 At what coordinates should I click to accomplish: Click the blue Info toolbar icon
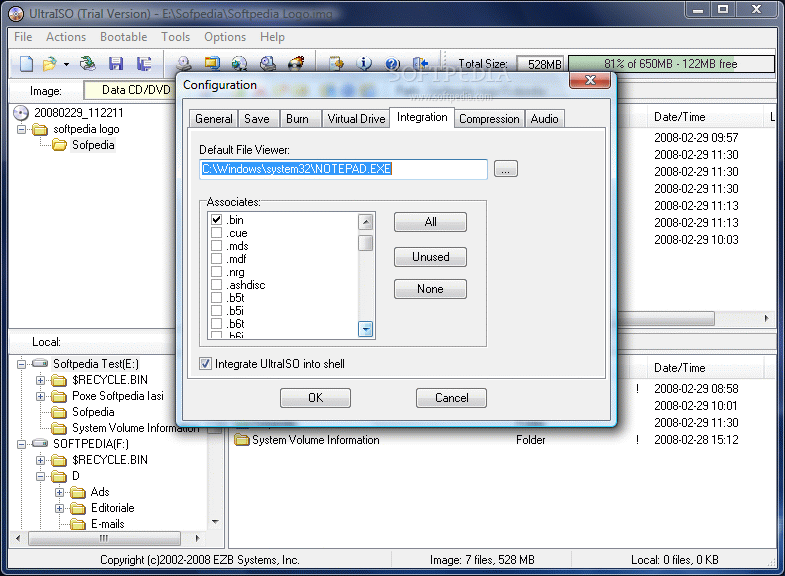click(364, 64)
